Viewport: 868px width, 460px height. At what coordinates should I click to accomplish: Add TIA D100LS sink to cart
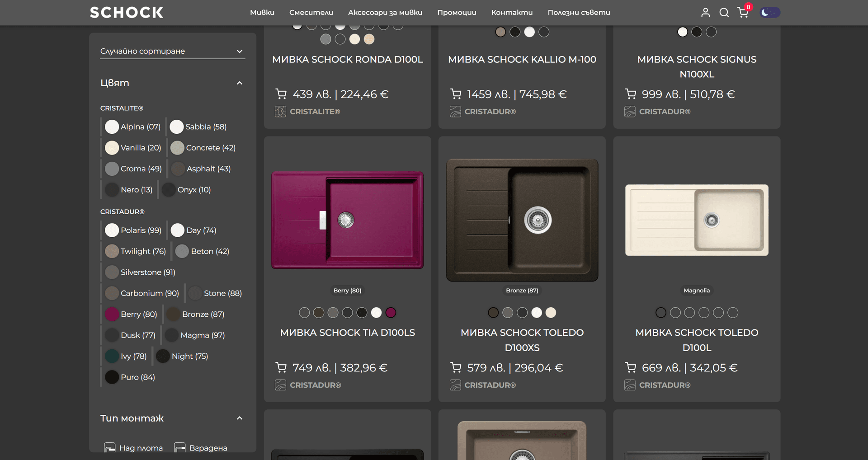pyautogui.click(x=281, y=368)
